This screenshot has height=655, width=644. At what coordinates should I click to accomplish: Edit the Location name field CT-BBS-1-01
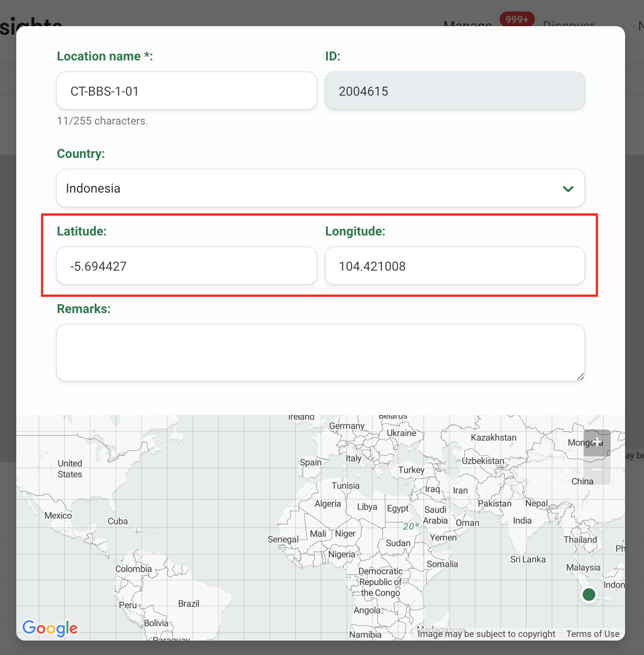click(187, 91)
